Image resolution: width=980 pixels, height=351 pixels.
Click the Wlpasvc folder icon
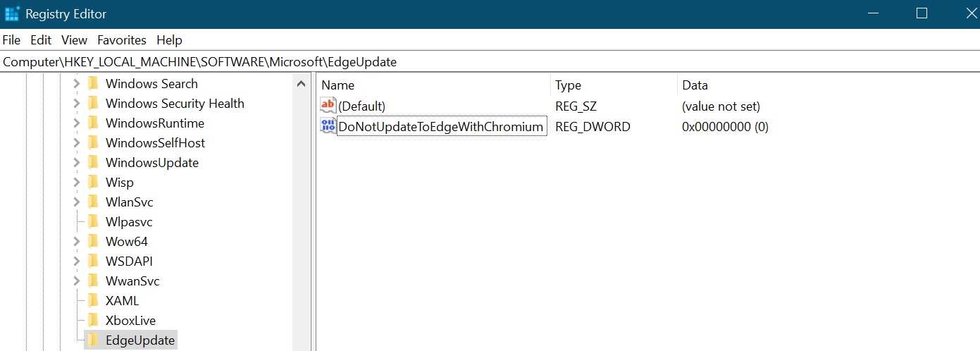pyautogui.click(x=93, y=221)
